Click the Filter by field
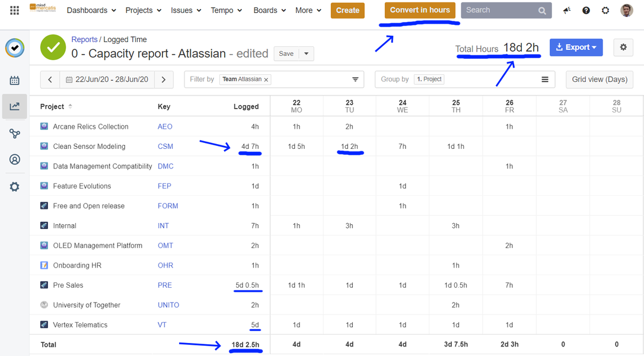 [275, 80]
